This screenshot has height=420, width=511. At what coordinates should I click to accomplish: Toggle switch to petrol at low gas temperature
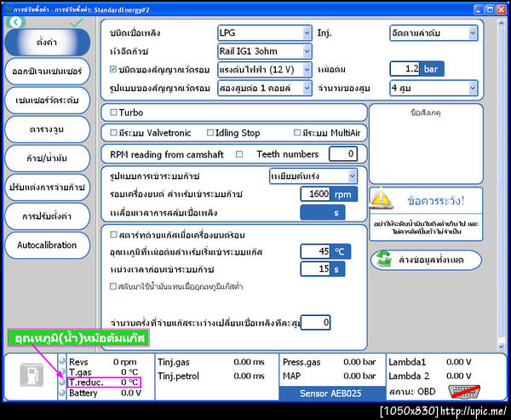click(112, 286)
